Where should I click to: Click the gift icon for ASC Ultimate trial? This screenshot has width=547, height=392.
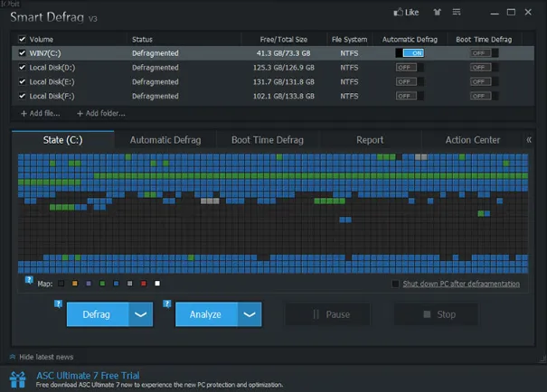coord(18,379)
